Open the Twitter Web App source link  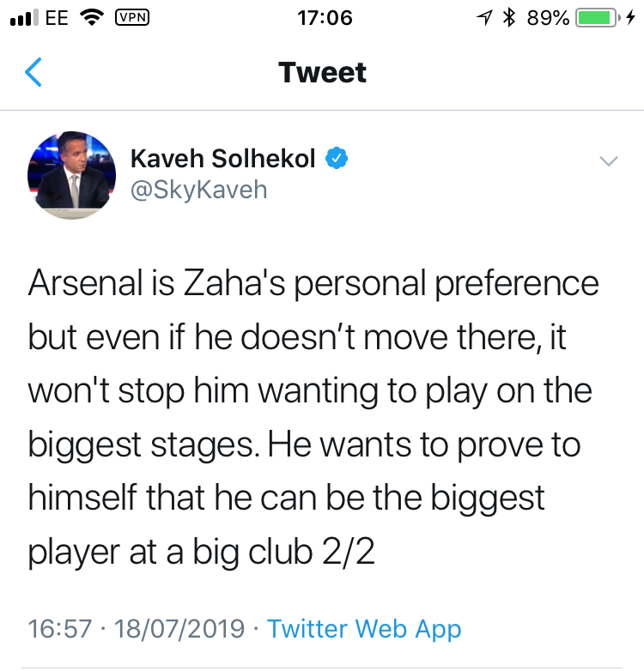(364, 628)
